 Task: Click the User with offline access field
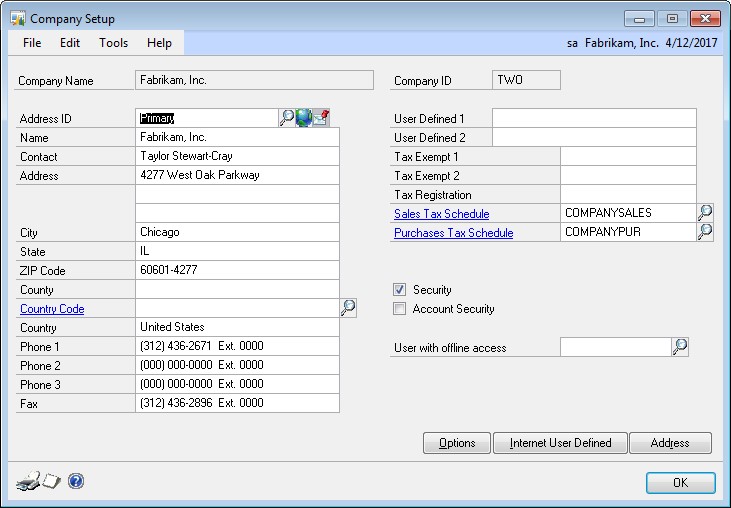click(616, 347)
